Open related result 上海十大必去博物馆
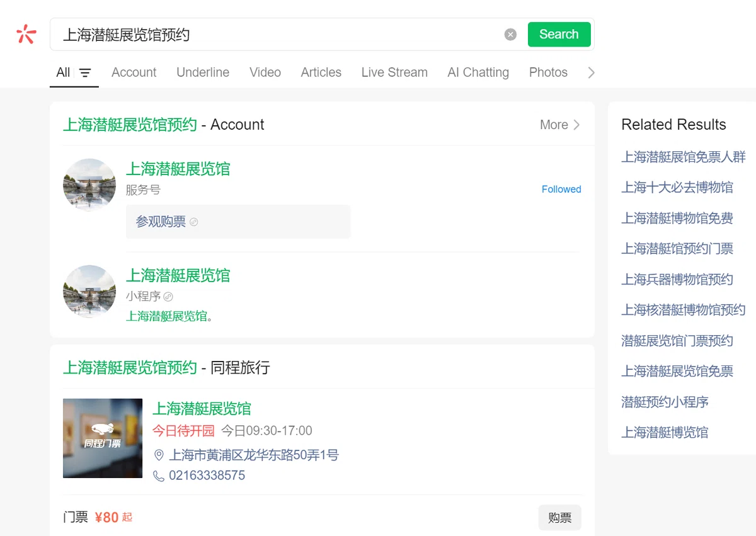The height and width of the screenshot is (536, 756). pyautogui.click(x=677, y=187)
